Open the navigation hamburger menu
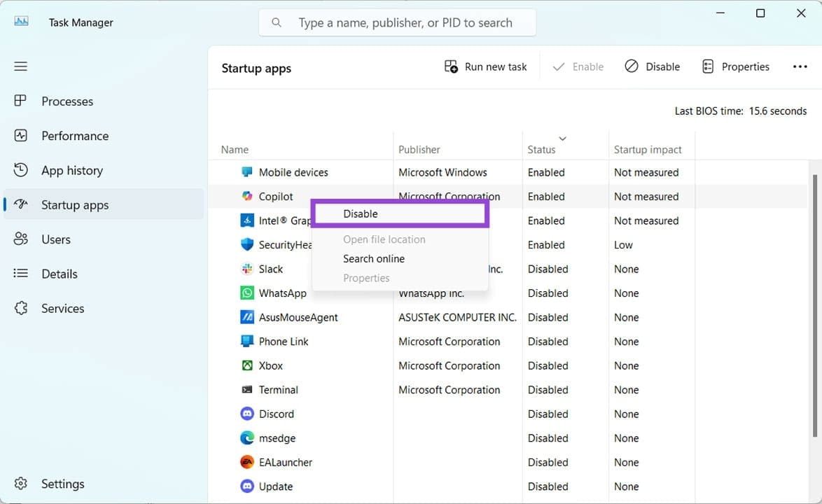 coord(20,66)
